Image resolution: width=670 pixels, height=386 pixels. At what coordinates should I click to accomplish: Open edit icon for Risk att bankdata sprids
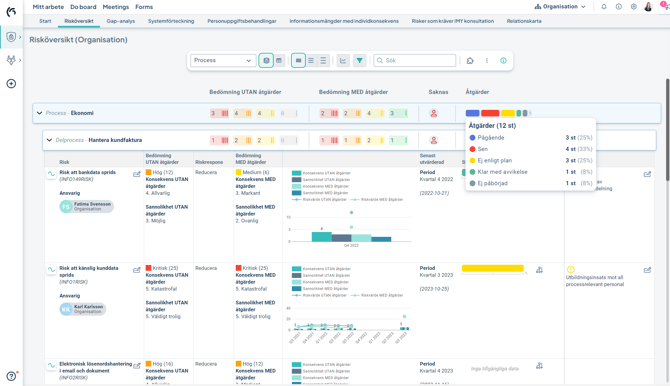[137, 174]
